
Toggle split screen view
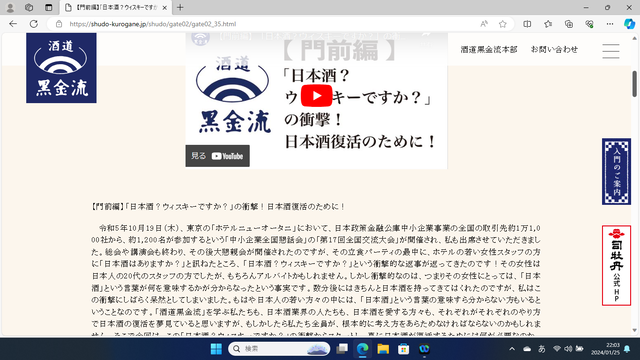click(527, 24)
